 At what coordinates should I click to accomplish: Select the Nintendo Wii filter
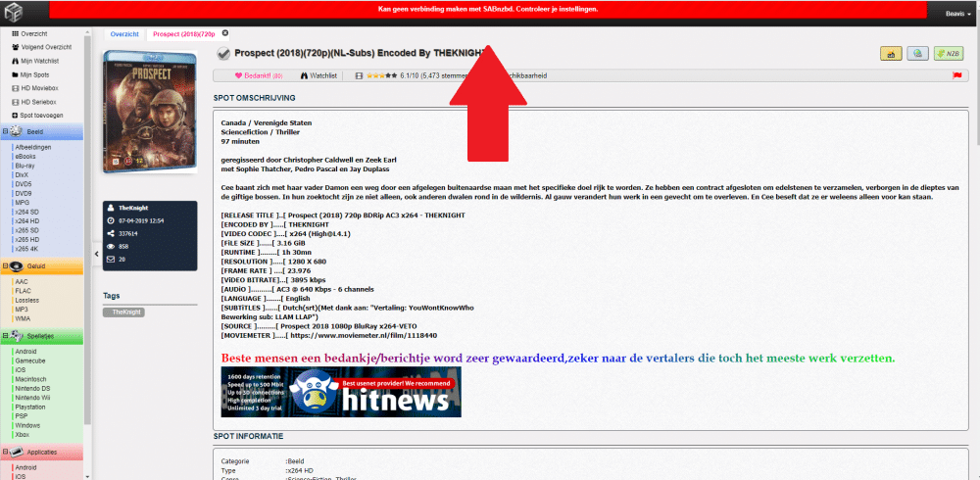click(30, 398)
